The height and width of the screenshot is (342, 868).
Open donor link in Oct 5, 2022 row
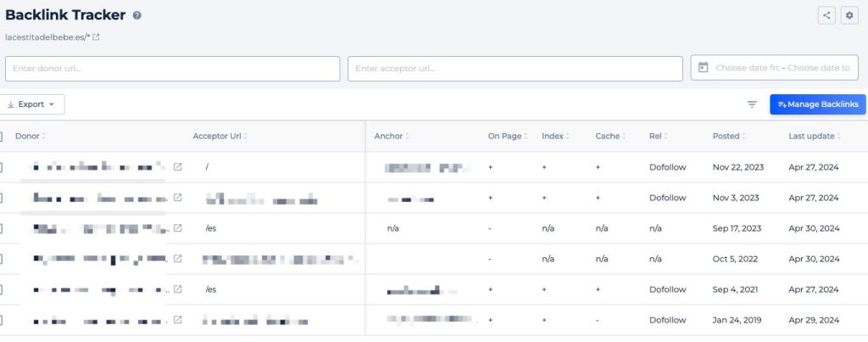[x=177, y=258]
